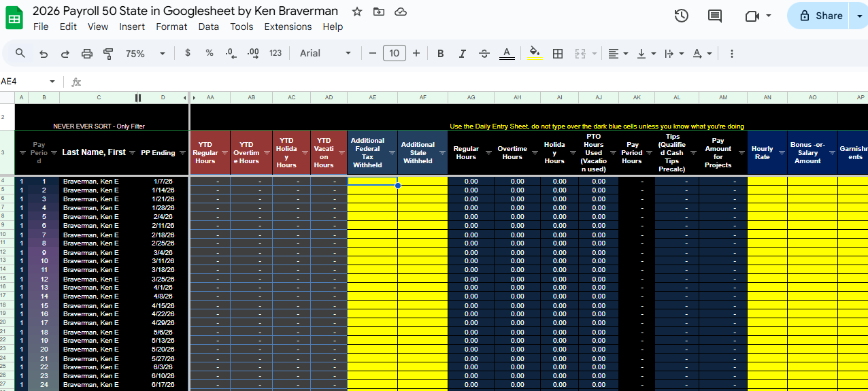Select the cell showing 1/7/26

163,182
